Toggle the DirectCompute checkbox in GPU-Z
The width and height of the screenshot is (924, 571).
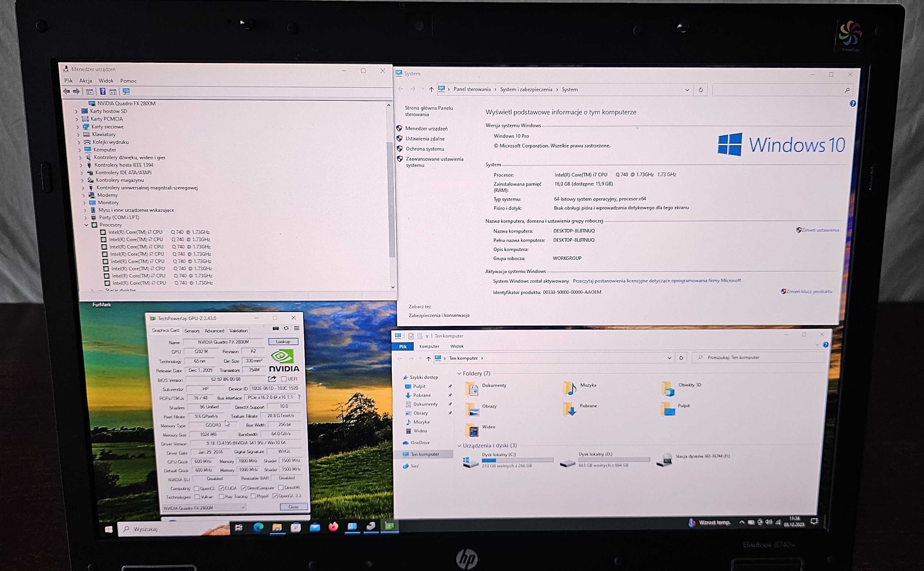[x=244, y=488]
